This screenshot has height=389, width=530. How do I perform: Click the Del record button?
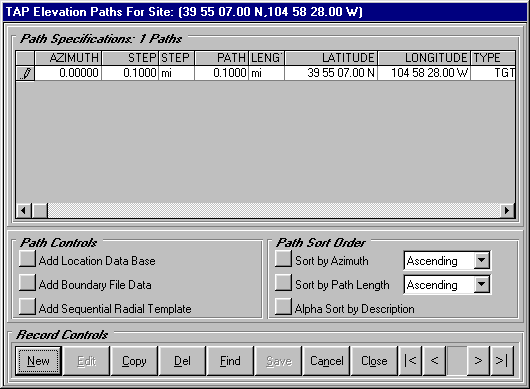182,361
